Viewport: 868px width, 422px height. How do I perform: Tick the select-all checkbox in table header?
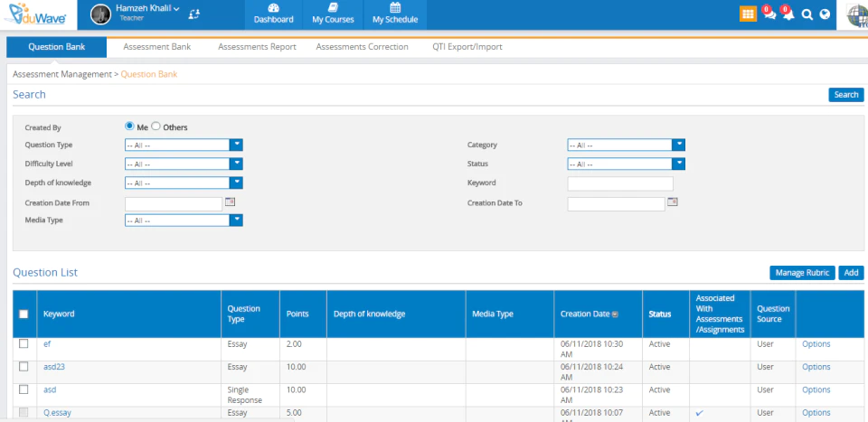coord(24,314)
